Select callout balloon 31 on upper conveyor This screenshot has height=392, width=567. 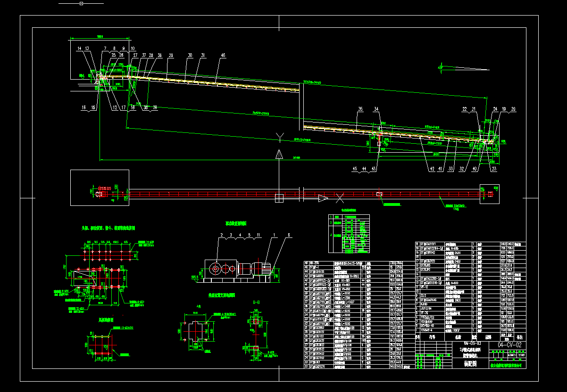click(x=203, y=55)
